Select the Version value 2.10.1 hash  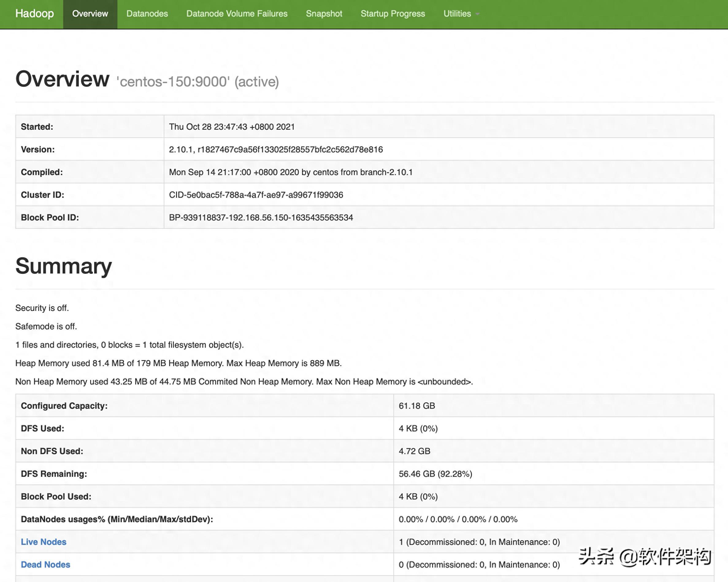(x=276, y=149)
